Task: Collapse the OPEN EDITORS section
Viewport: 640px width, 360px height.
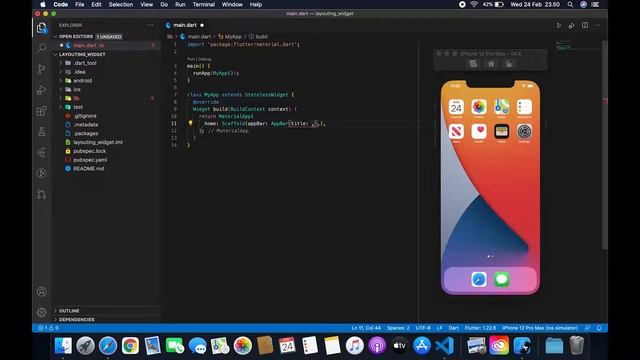Action: click(76, 36)
